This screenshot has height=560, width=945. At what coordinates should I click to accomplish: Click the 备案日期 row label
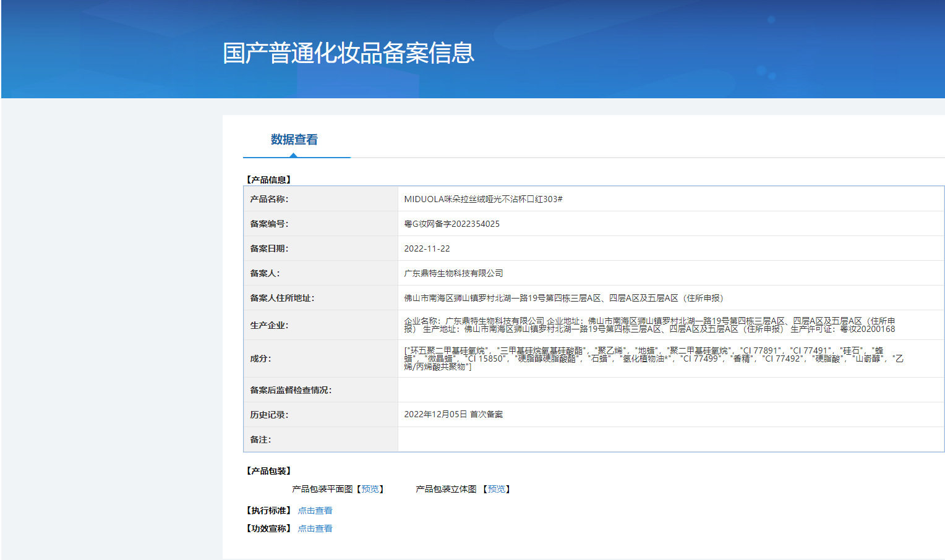tap(269, 248)
